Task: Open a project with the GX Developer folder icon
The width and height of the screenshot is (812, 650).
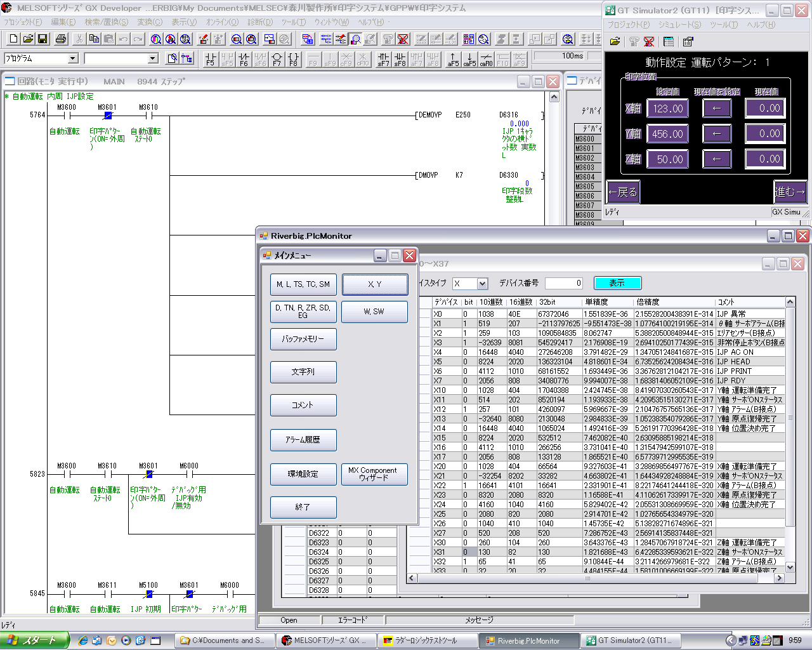Action: pos(28,39)
